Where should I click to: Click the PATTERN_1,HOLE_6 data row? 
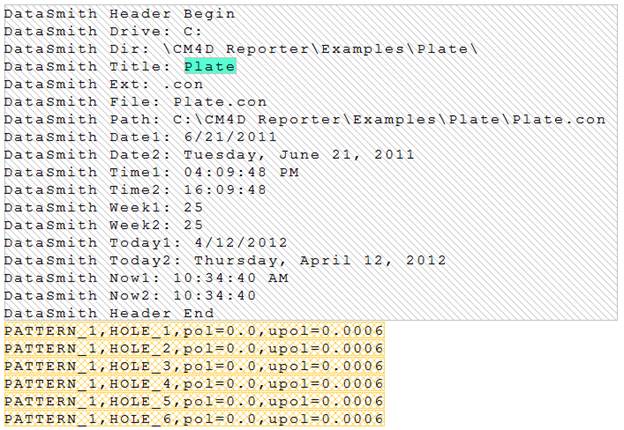pos(194,419)
